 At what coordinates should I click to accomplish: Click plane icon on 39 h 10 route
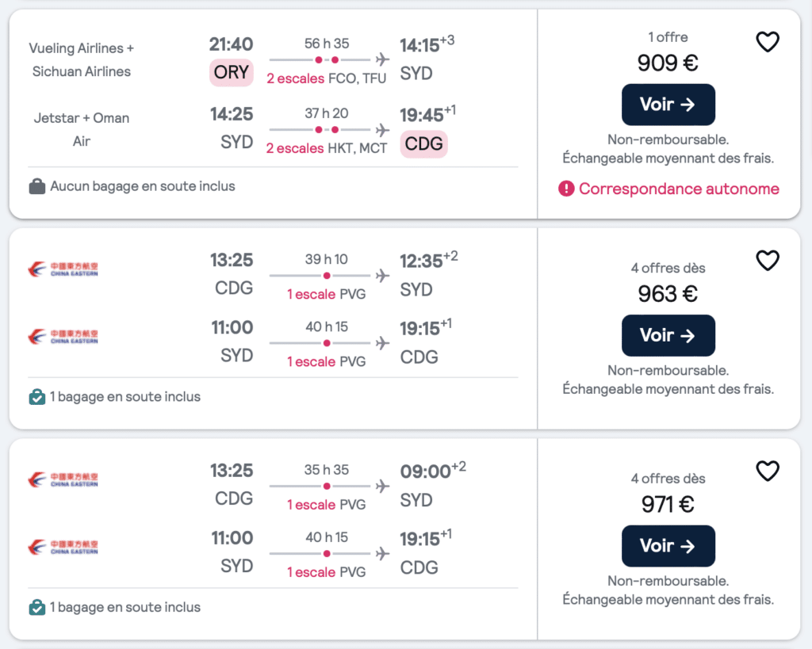tap(382, 275)
